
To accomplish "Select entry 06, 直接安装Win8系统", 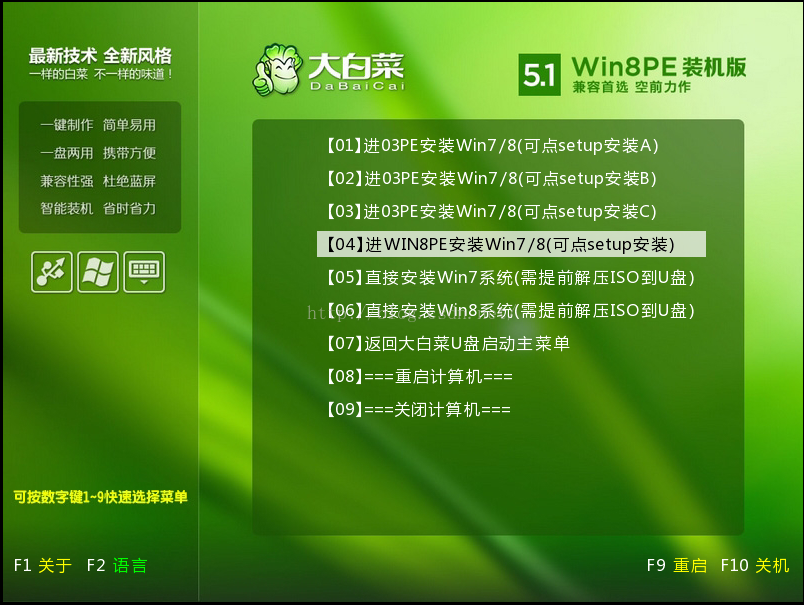I will tap(511, 310).
